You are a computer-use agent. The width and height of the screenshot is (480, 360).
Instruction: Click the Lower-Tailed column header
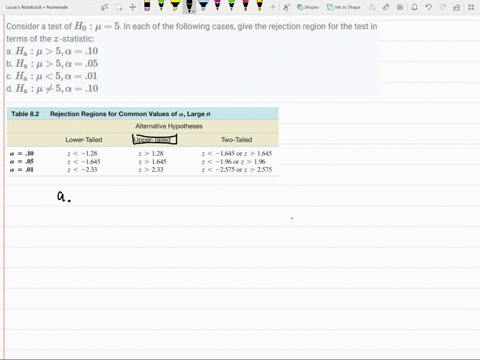(x=84, y=140)
